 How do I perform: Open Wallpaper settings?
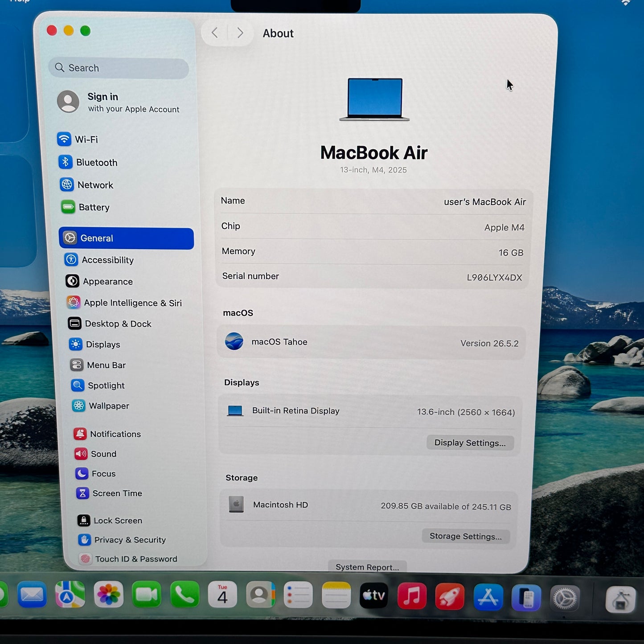[101, 406]
